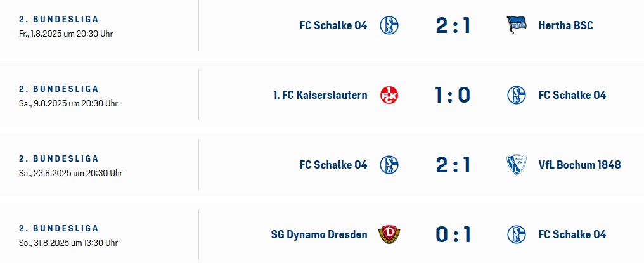This screenshot has width=644, height=263.
Task: Click Schalke crest in Bochum match
Action: (389, 165)
